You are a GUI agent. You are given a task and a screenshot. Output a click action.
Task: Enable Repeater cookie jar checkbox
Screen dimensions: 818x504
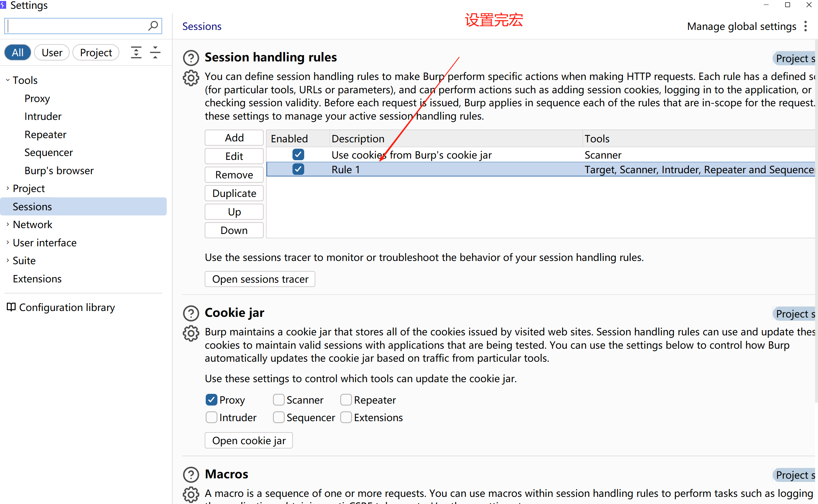pos(346,400)
